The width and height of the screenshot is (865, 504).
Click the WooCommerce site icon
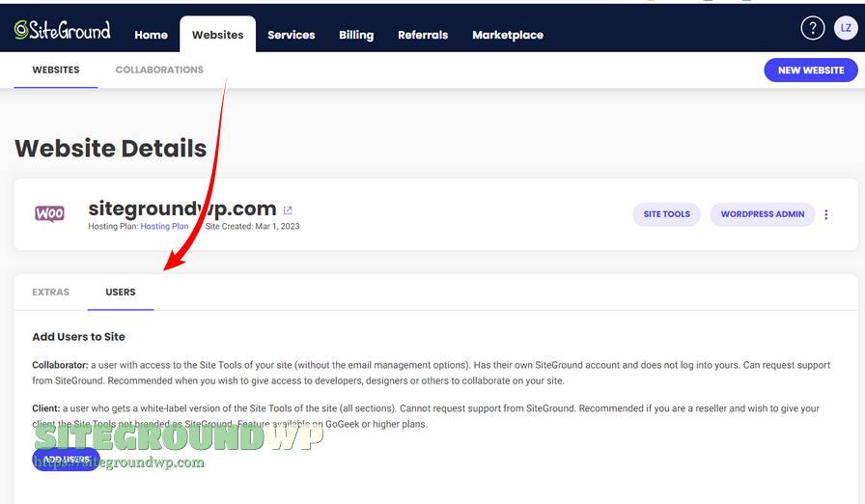[49, 213]
